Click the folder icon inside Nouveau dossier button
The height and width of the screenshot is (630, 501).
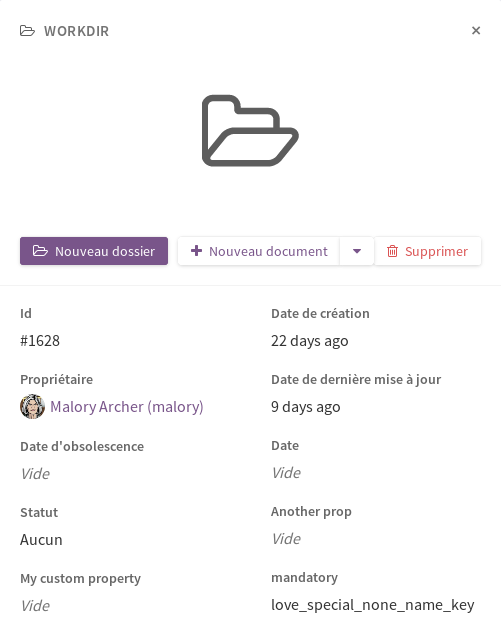click(40, 251)
